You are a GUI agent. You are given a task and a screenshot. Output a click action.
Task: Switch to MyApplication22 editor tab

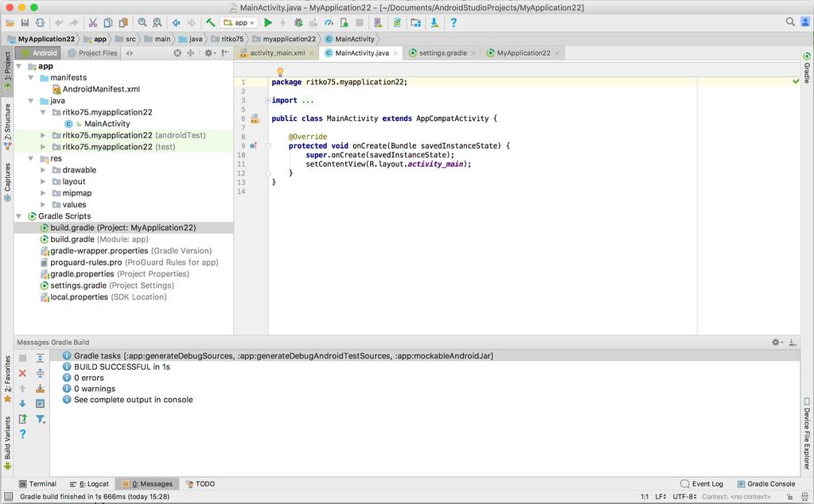click(x=524, y=53)
